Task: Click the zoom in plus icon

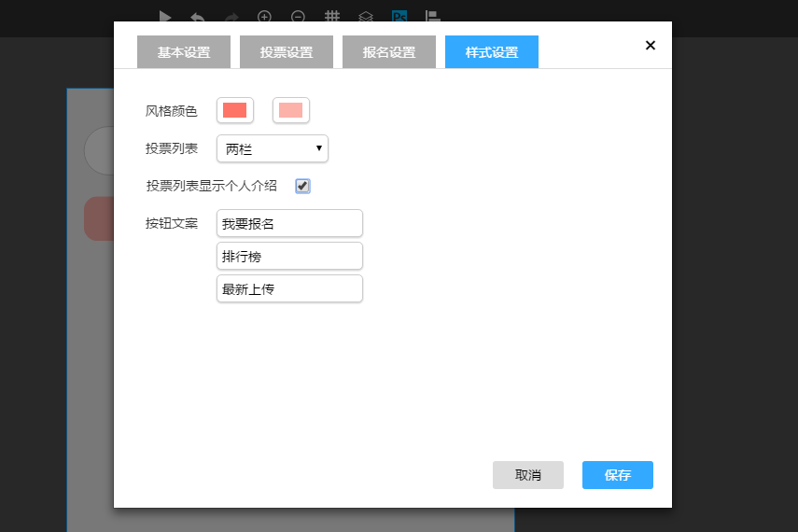Action: click(x=264, y=16)
